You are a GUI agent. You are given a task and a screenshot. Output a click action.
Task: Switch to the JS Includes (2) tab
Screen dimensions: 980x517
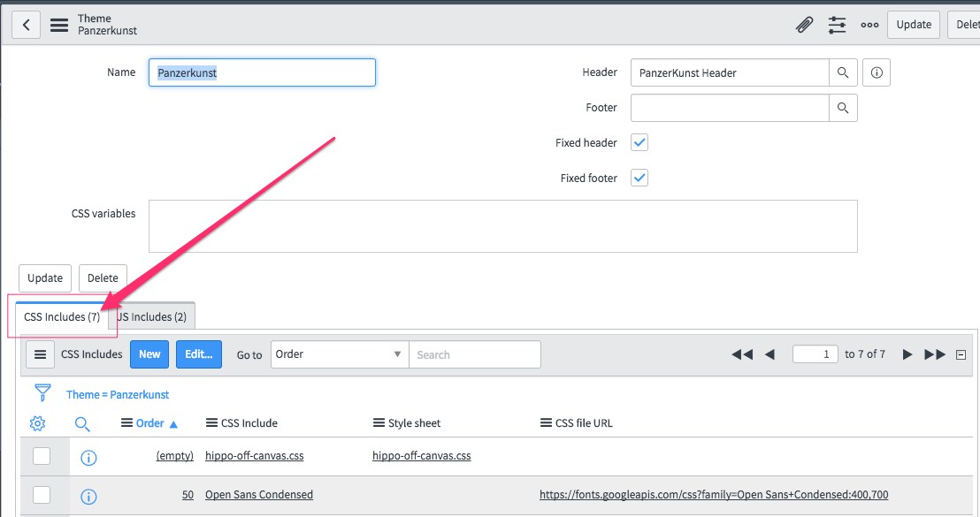tap(152, 316)
